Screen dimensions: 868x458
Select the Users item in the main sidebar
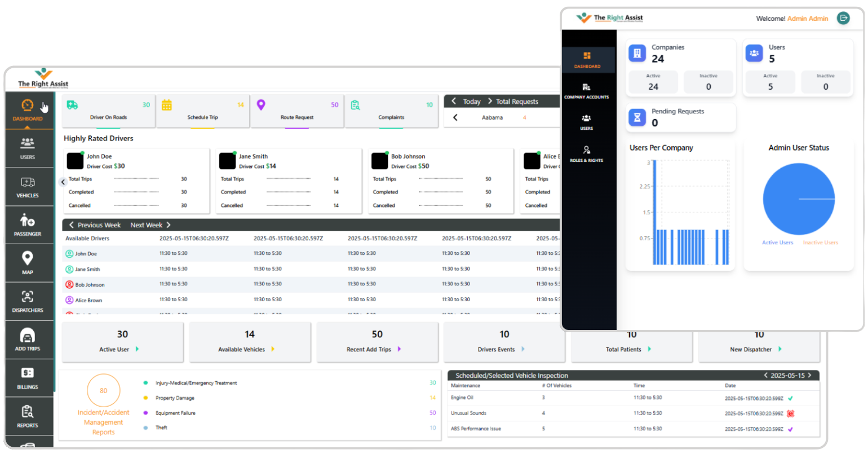[28, 149]
